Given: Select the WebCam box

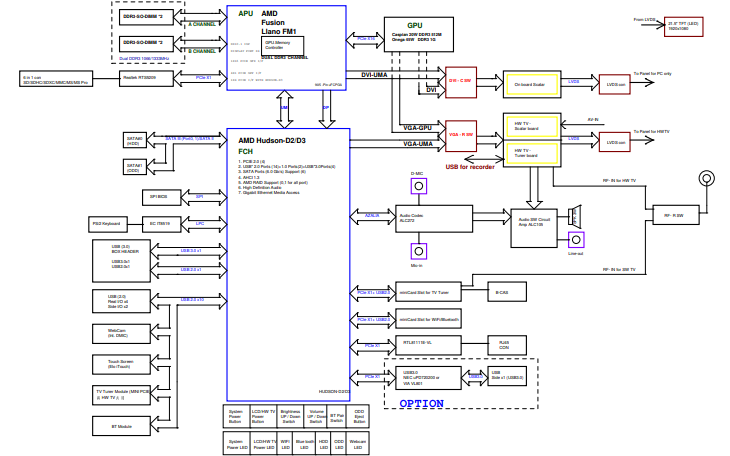Looking at the screenshot, I should pos(121,333).
